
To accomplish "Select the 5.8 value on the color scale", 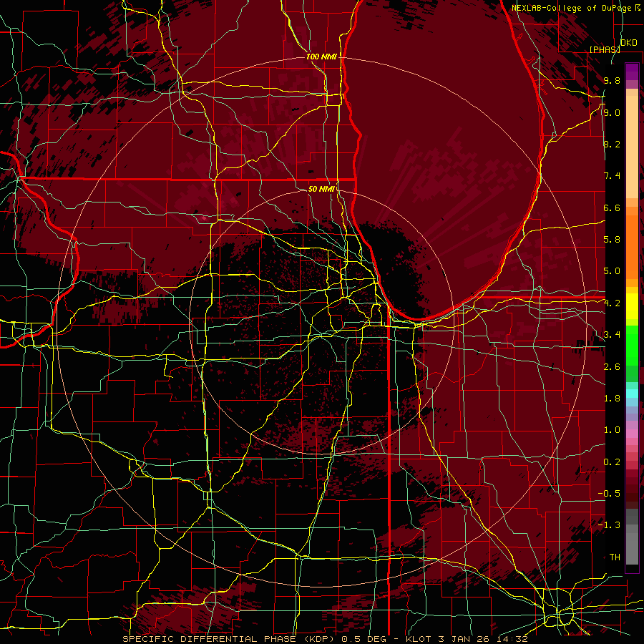I will pyautogui.click(x=612, y=240).
